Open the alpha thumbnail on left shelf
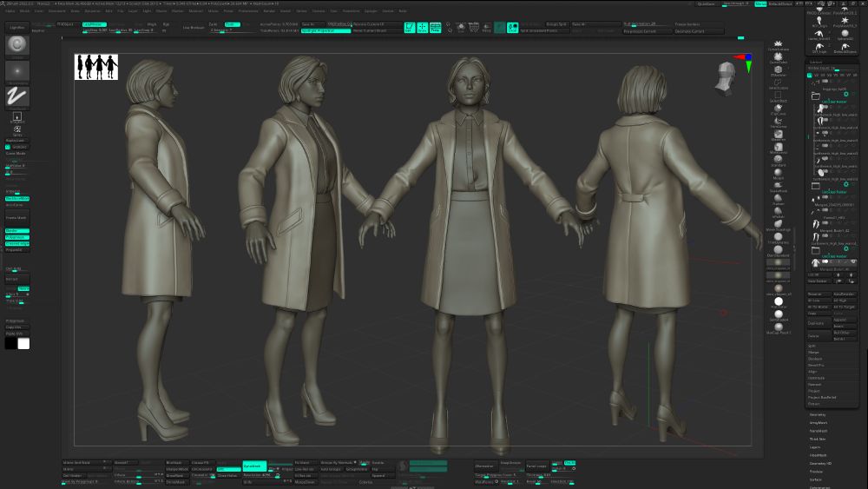The height and width of the screenshot is (489, 868). pos(17,71)
